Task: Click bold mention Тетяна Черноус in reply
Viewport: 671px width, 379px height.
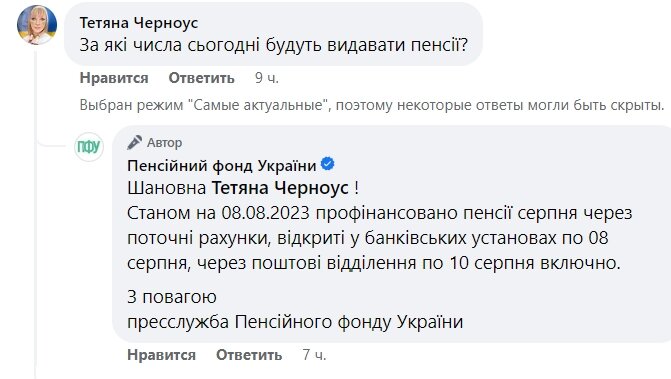Action: [x=280, y=188]
